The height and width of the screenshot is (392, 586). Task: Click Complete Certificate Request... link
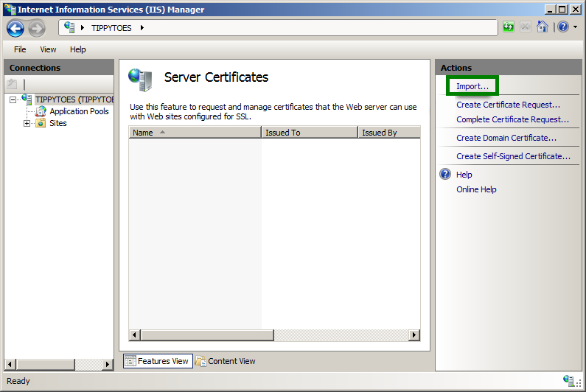coord(512,119)
